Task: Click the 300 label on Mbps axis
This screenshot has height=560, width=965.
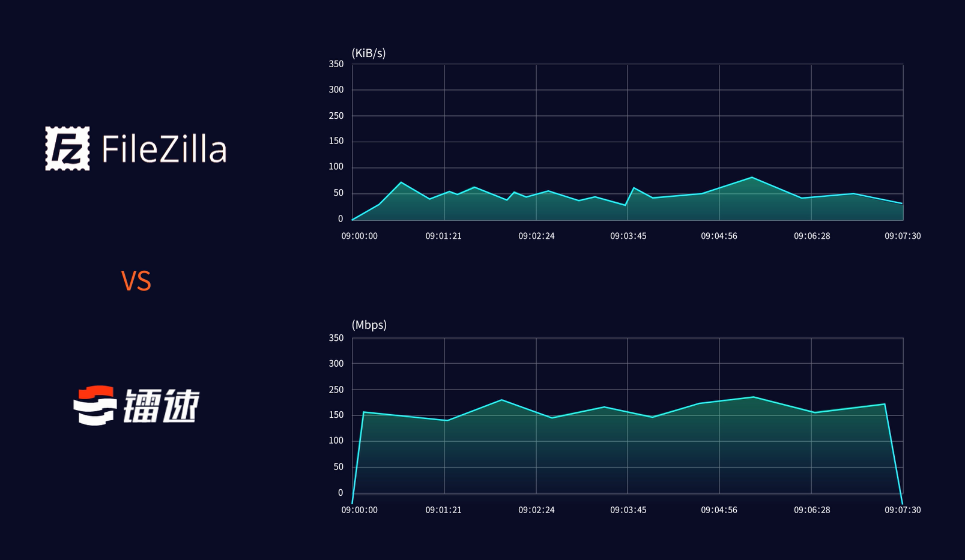Action: (336, 363)
